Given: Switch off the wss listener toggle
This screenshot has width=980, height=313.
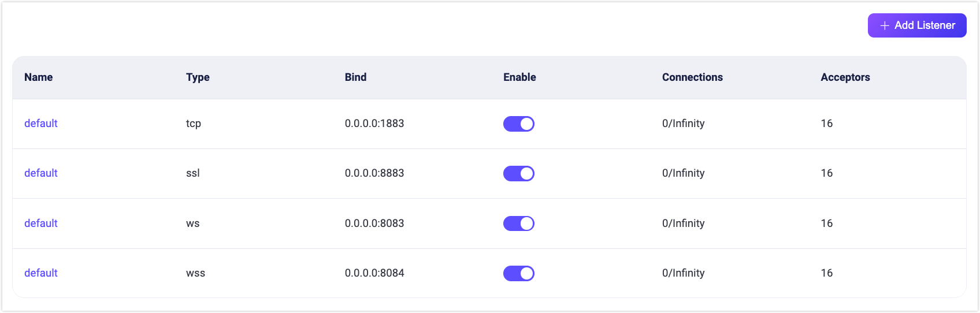Looking at the screenshot, I should click(x=519, y=273).
